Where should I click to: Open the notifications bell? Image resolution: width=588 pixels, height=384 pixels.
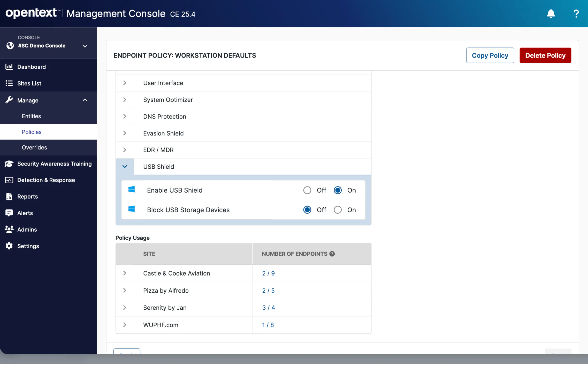coord(551,14)
